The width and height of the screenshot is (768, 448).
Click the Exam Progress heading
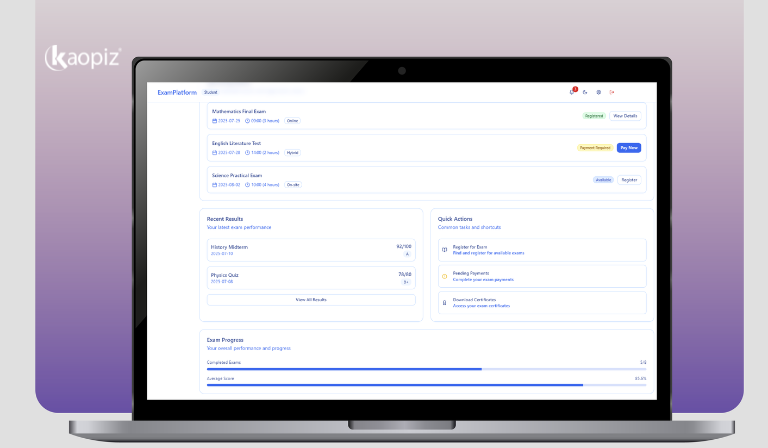225,340
